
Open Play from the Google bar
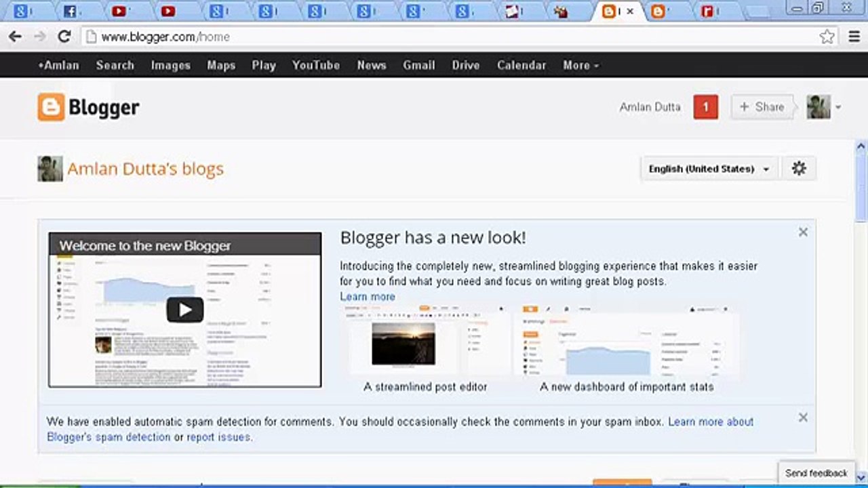point(264,65)
